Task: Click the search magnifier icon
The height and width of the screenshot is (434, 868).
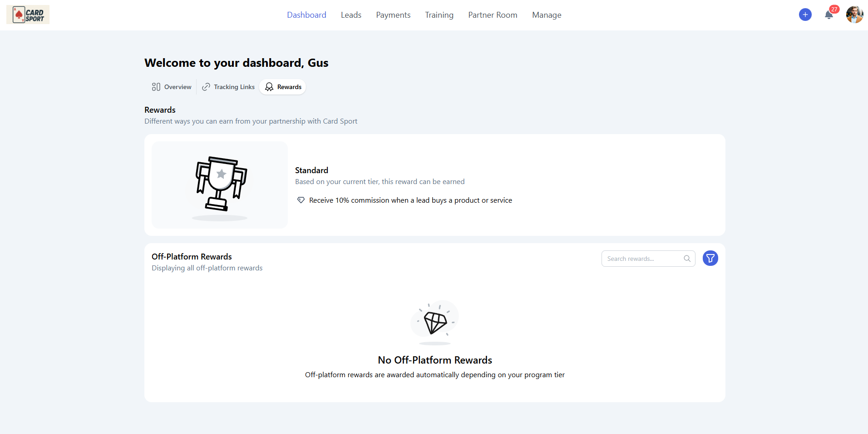Action: 687,259
